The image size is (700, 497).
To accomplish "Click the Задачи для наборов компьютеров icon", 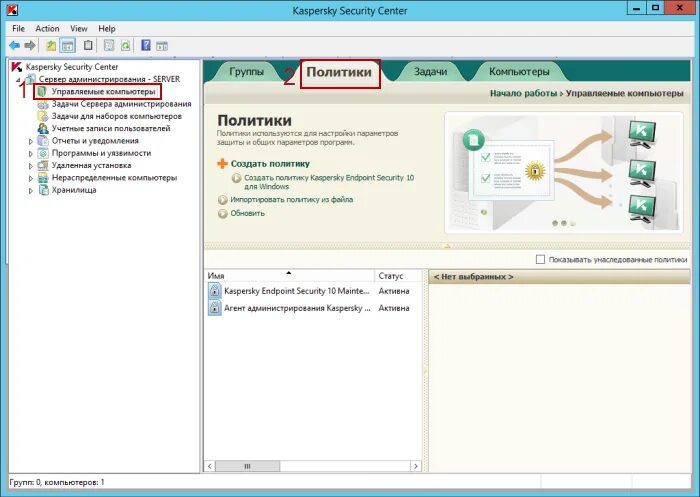I will click(43, 116).
